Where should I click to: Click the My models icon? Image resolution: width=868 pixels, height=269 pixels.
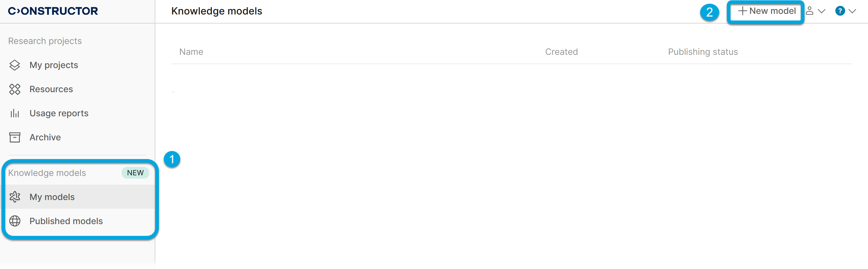point(15,197)
